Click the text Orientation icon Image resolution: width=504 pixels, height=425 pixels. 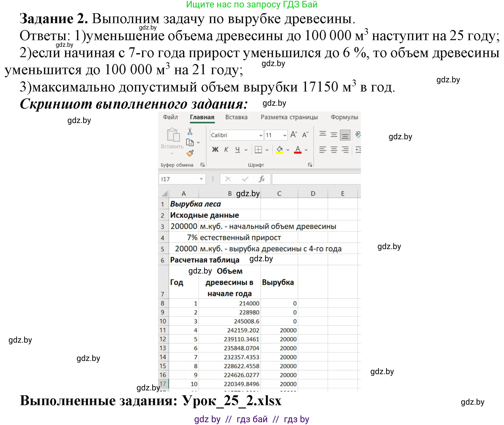(x=358, y=135)
